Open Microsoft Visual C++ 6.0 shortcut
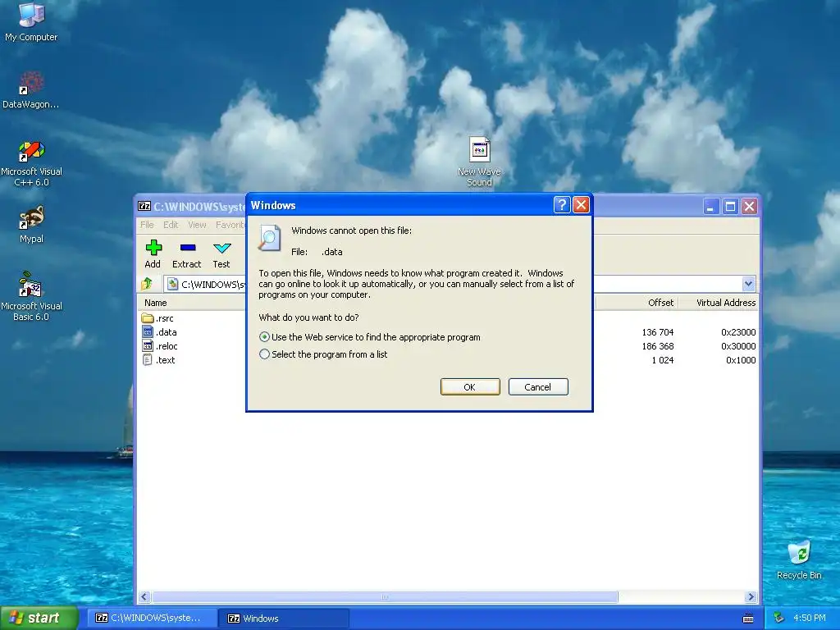Image resolution: width=840 pixels, height=630 pixels. coord(31,163)
